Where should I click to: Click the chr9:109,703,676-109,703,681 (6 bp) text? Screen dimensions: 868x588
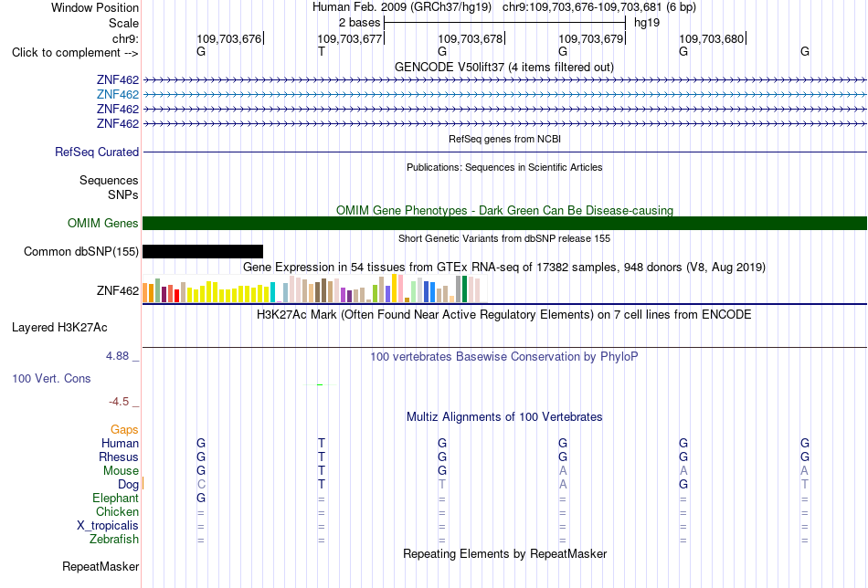[x=599, y=7]
